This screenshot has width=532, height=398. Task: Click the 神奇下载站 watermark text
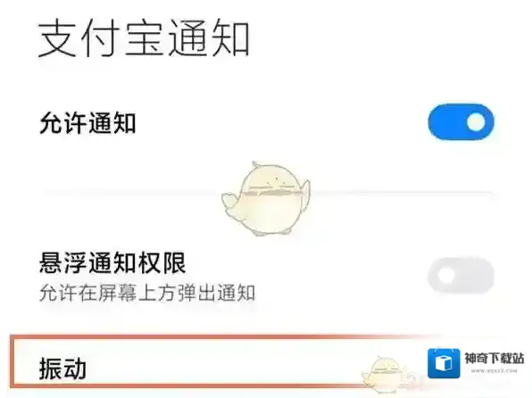point(494,359)
